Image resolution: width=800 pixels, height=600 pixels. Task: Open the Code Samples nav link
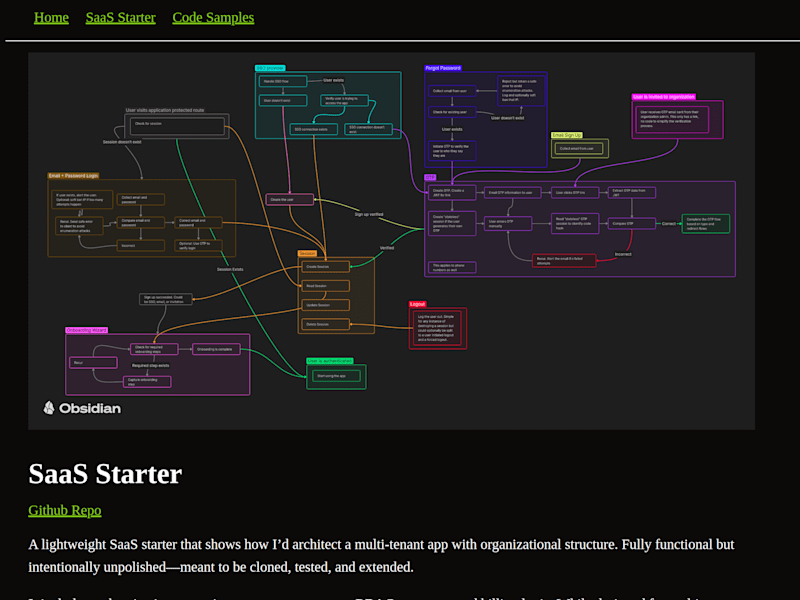pyautogui.click(x=213, y=17)
